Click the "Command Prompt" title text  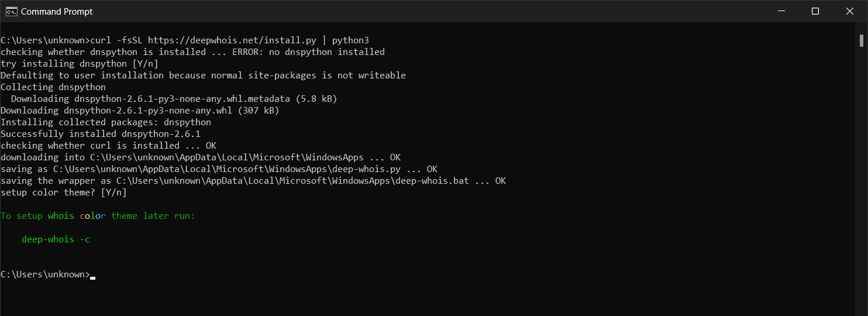click(x=57, y=11)
